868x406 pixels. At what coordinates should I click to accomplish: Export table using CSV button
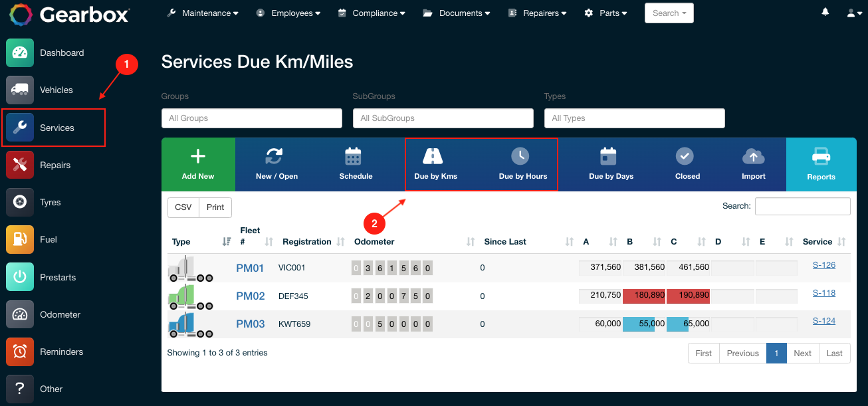[x=183, y=207]
